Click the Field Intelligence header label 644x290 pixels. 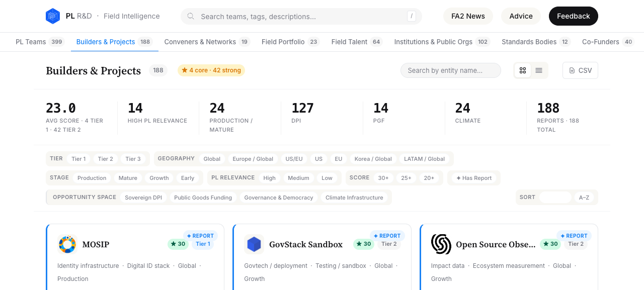coord(132,16)
